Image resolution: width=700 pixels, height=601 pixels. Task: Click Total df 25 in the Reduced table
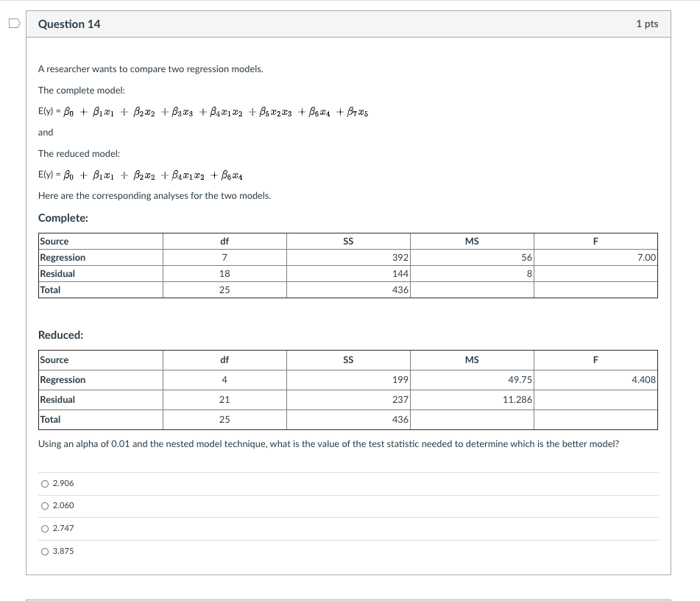(x=225, y=420)
